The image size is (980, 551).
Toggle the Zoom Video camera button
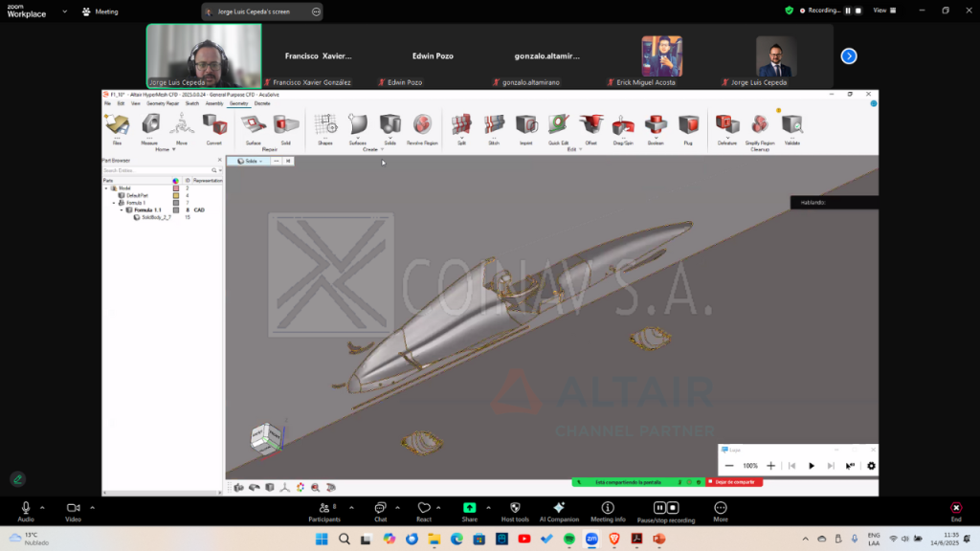(73, 509)
